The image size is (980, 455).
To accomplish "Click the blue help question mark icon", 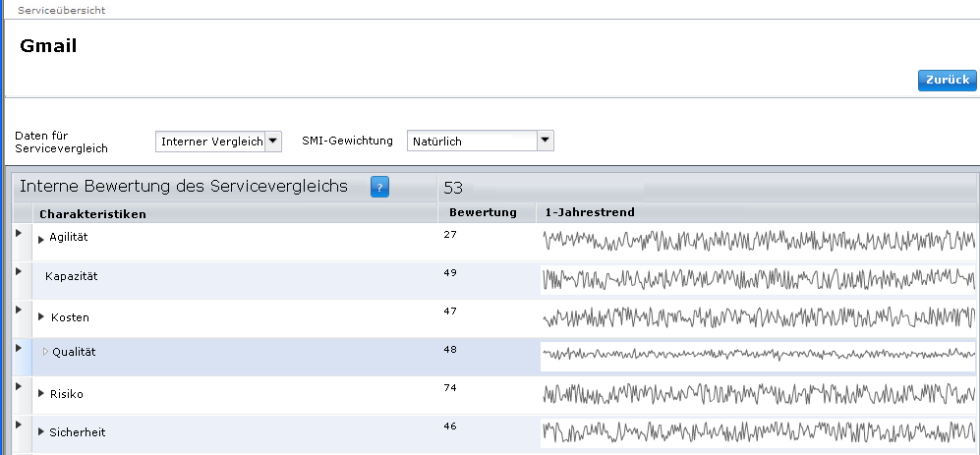I will [x=379, y=187].
